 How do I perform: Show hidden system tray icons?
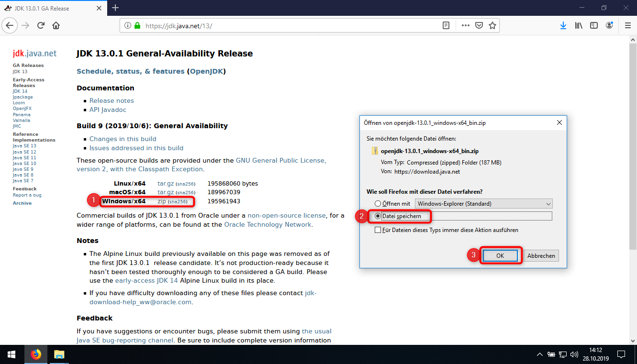click(540, 354)
